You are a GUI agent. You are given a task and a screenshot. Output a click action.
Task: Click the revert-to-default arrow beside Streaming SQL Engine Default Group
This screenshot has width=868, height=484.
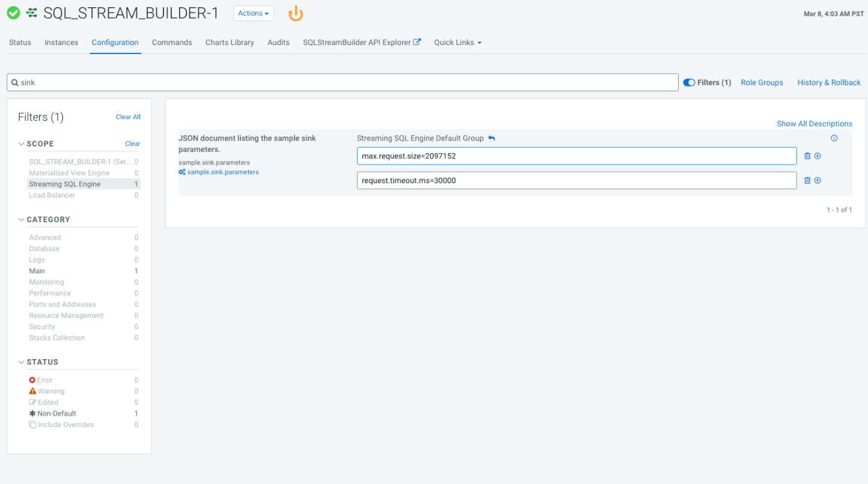coord(492,139)
